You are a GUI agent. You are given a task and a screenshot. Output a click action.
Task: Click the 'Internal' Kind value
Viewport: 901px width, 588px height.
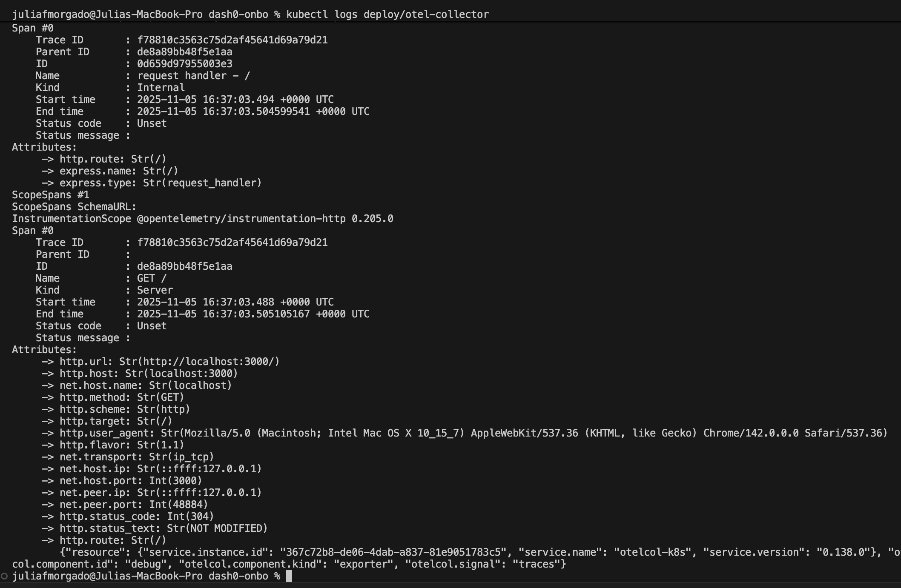pos(161,88)
